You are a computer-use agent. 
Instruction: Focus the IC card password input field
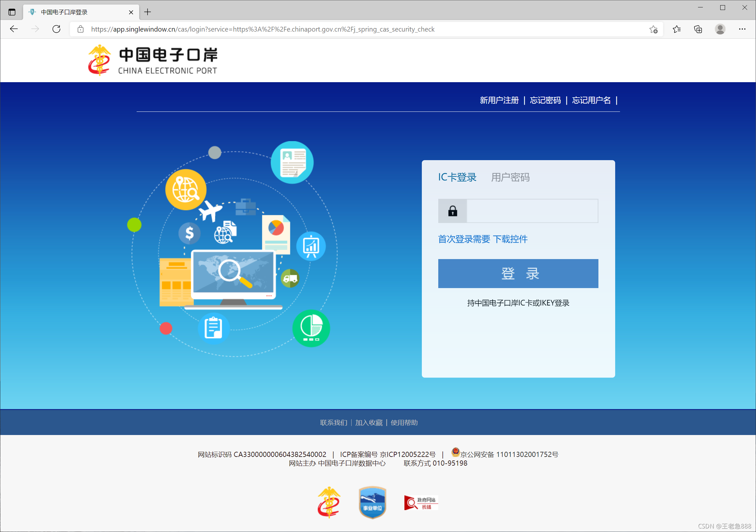point(532,211)
